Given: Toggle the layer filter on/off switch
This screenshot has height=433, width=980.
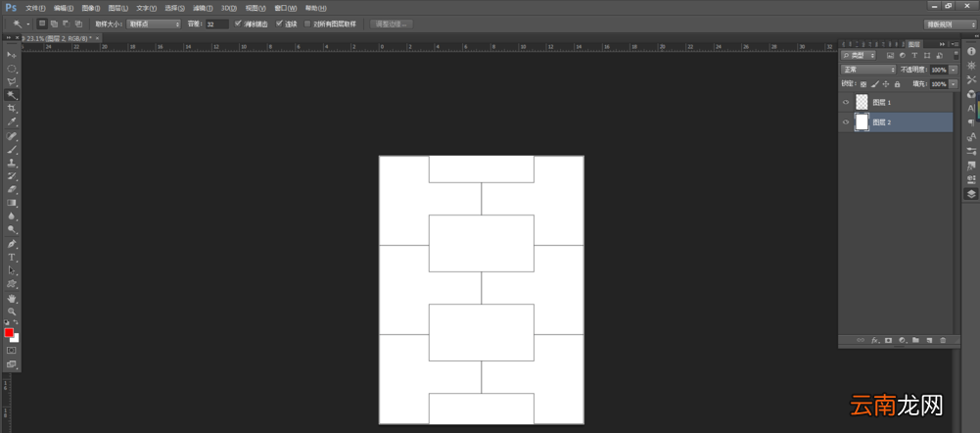Looking at the screenshot, I should [x=956, y=55].
